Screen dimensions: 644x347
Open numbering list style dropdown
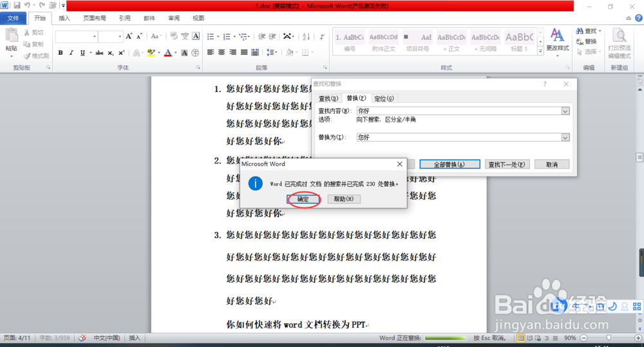234,37
